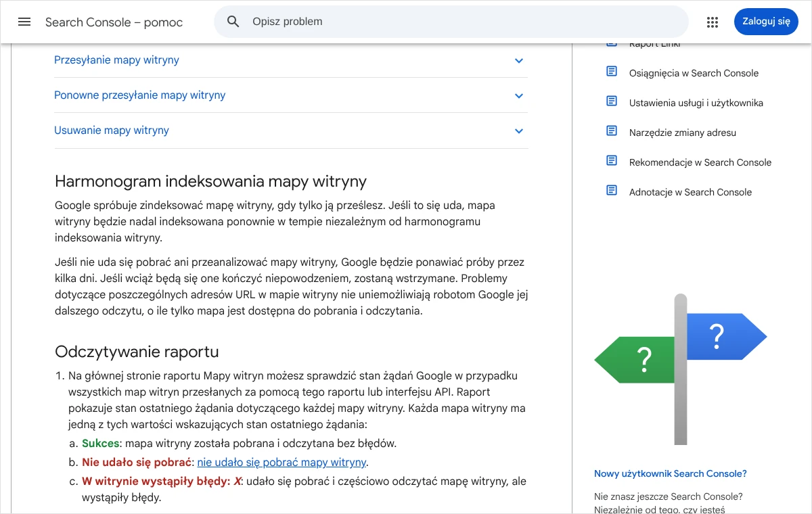812x514 pixels.
Task: Open the Usuwanie mapy witryny section title
Action: (x=112, y=131)
